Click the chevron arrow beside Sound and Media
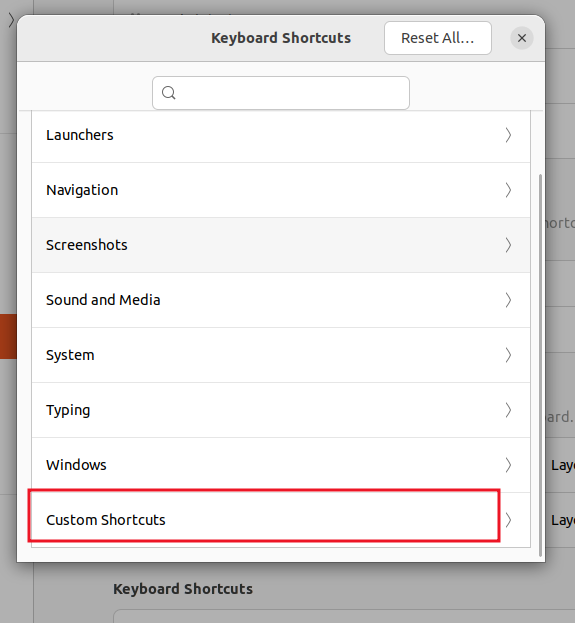The image size is (575, 623). click(508, 300)
